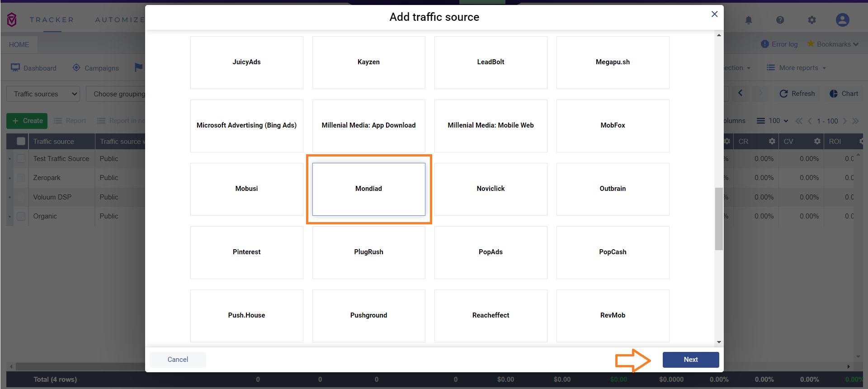
Task: Click the Voluum logo icon
Action: 12,19
